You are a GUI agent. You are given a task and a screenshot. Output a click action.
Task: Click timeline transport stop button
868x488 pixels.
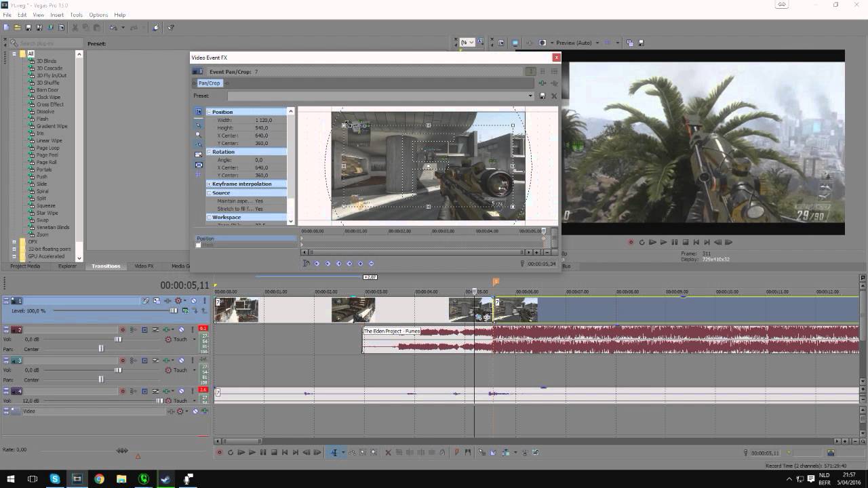[x=274, y=452]
